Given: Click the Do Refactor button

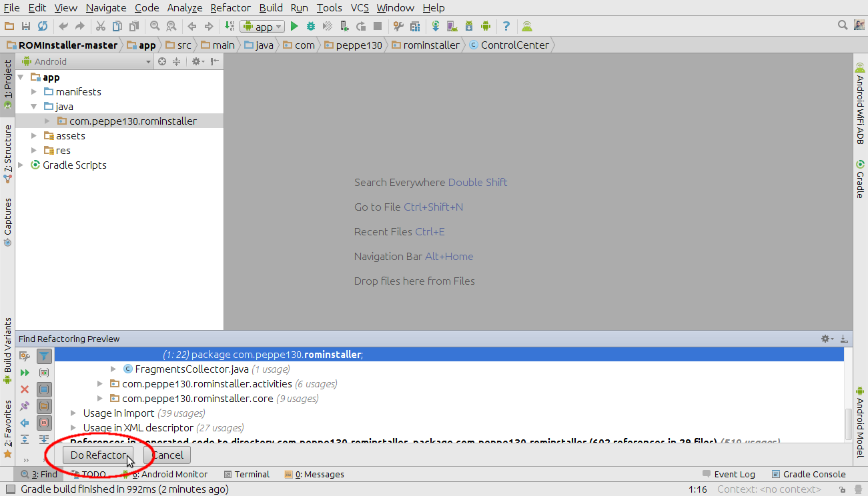Looking at the screenshot, I should 98,455.
